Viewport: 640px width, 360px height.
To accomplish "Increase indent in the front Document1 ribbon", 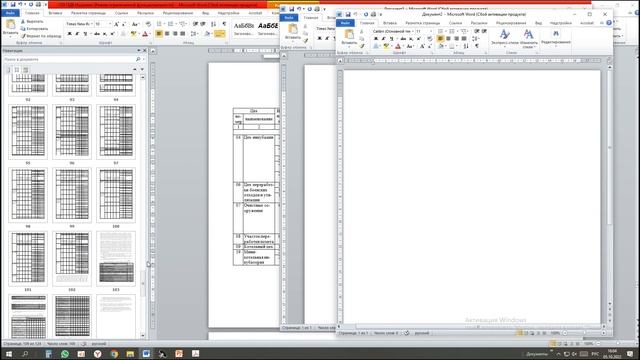I will pos(484,31).
